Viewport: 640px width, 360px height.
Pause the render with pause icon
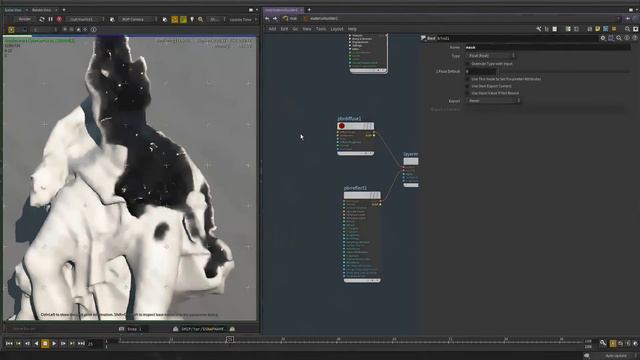pyautogui.click(x=51, y=19)
